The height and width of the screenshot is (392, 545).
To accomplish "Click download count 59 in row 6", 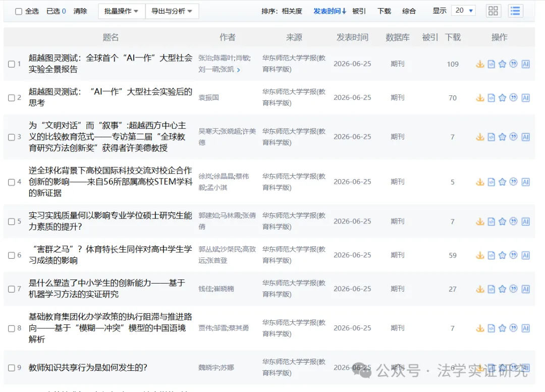I will tap(453, 255).
